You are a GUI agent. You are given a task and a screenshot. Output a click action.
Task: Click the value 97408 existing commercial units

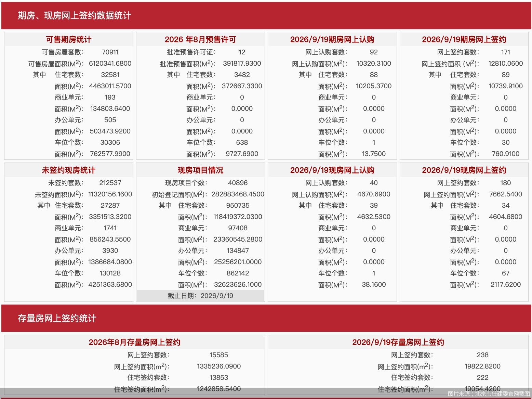tap(238, 228)
